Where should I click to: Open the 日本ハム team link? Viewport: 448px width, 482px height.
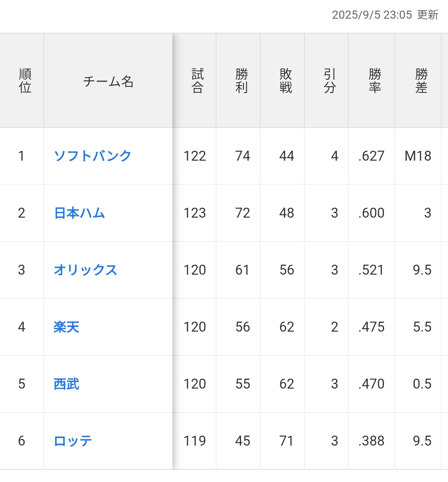[x=80, y=213]
